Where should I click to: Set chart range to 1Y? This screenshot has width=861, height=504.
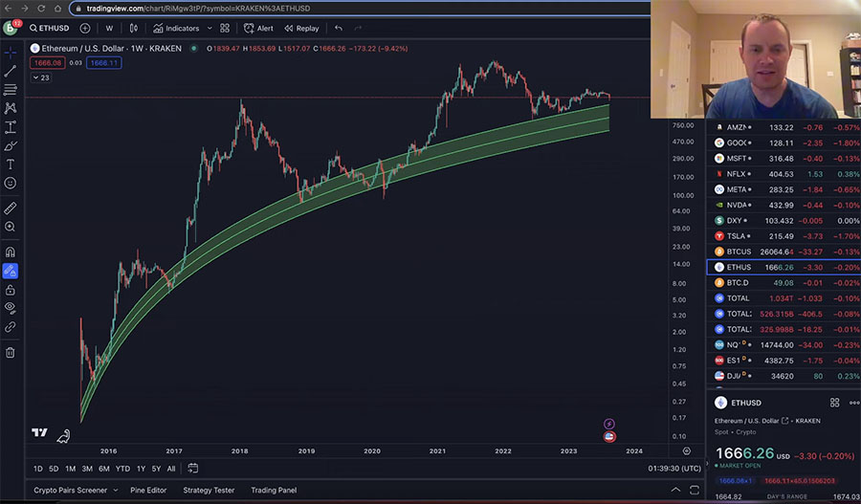(x=141, y=469)
